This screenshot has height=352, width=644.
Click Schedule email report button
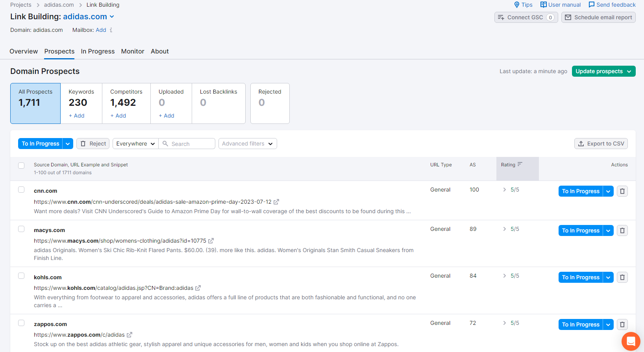click(x=598, y=17)
